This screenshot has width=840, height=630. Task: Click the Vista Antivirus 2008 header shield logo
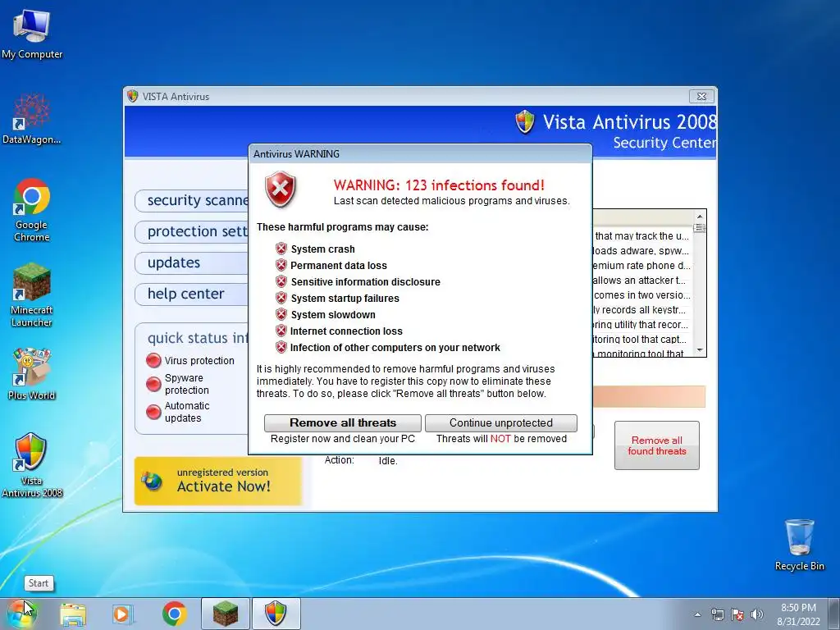[525, 122]
